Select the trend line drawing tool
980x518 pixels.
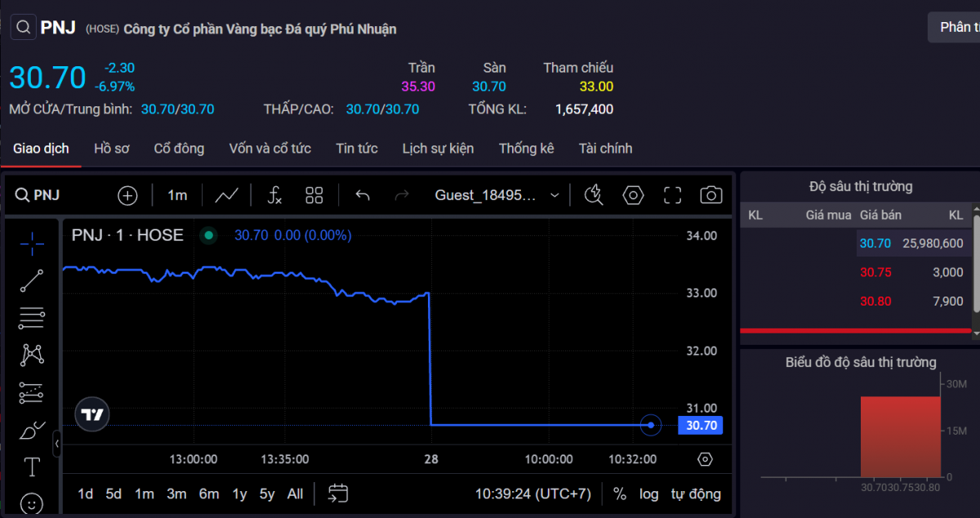(32, 281)
